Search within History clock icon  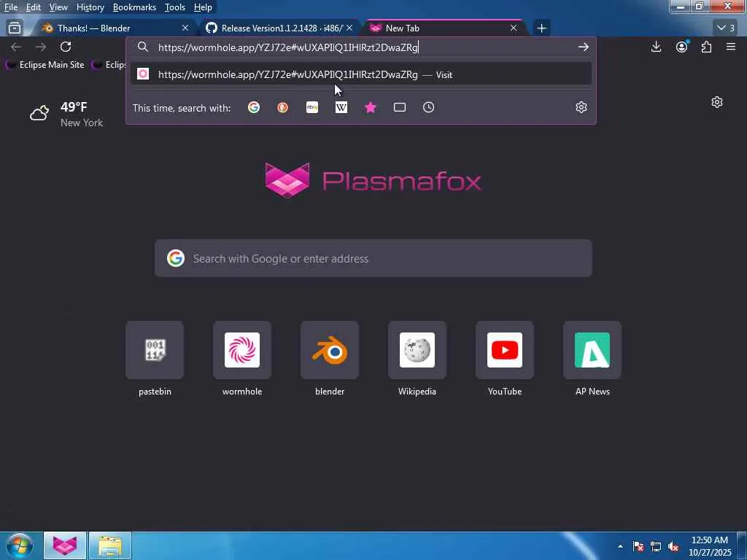pyautogui.click(x=428, y=108)
